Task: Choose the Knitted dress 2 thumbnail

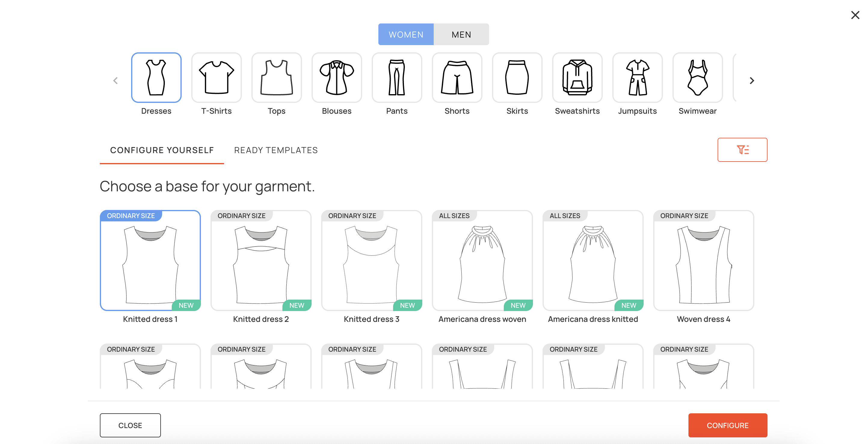Action: tap(261, 261)
